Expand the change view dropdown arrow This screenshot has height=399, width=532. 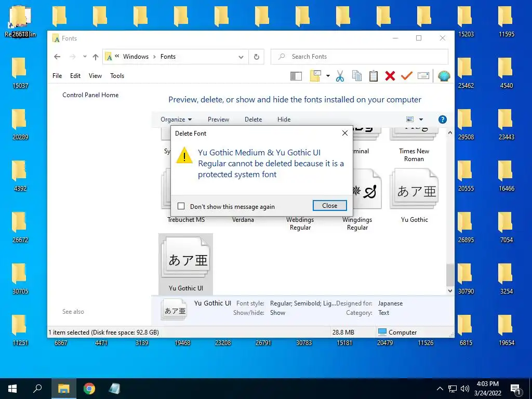click(421, 119)
